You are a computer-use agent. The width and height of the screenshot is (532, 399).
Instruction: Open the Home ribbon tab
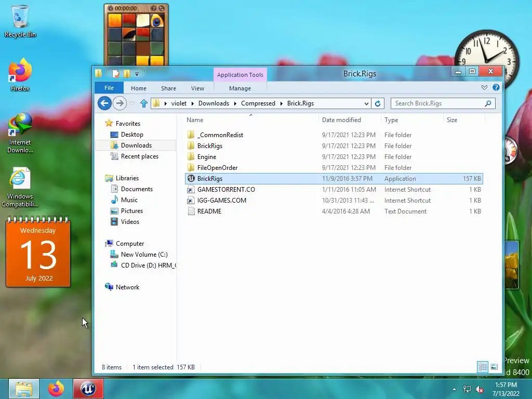[x=138, y=88]
